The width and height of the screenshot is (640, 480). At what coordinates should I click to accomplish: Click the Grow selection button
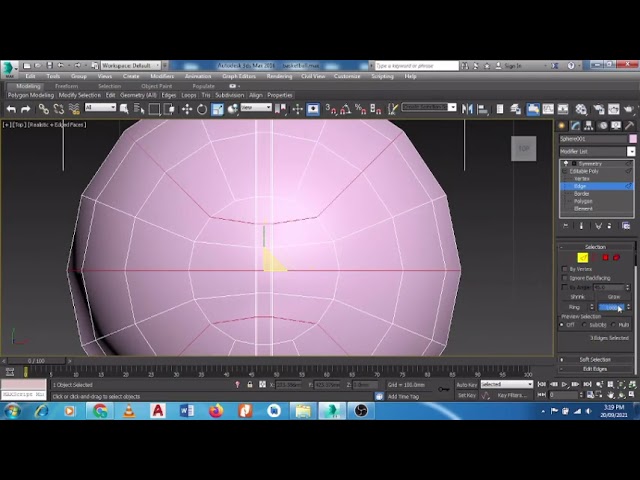click(x=613, y=297)
